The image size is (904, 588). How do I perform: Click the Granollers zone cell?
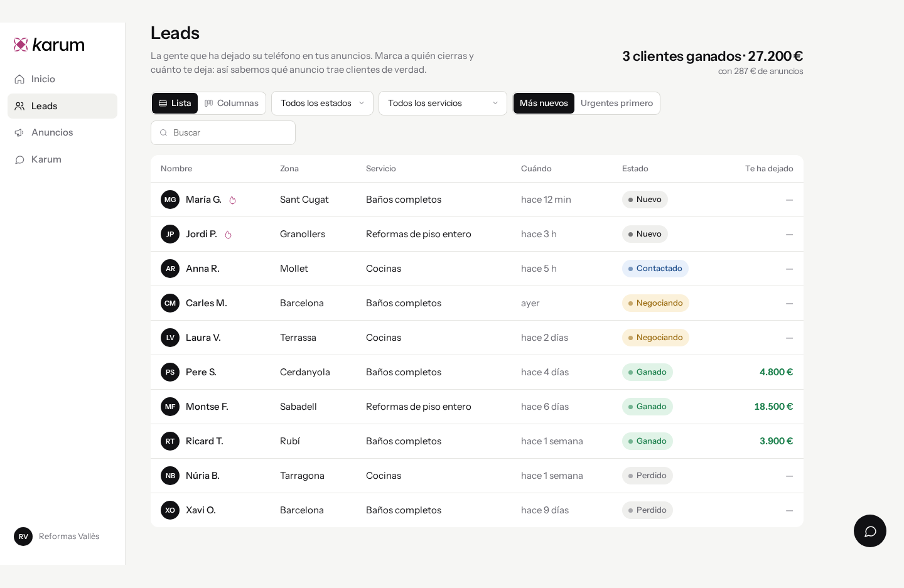click(x=303, y=234)
